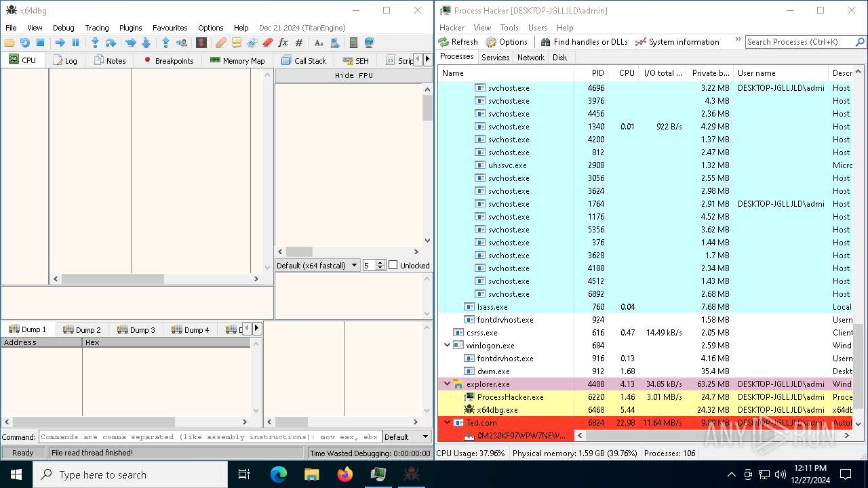Click the Execute till return up-arrow icon
The width and height of the screenshot is (868, 488).
[x=165, y=43]
